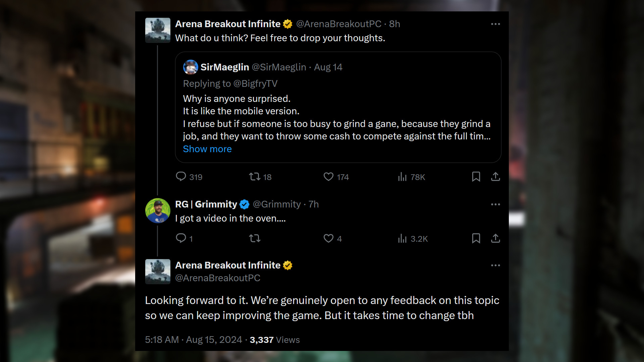Open the @ArenaBreakoutPC handle in bottom reply
The height and width of the screenshot is (362, 644).
click(x=218, y=278)
